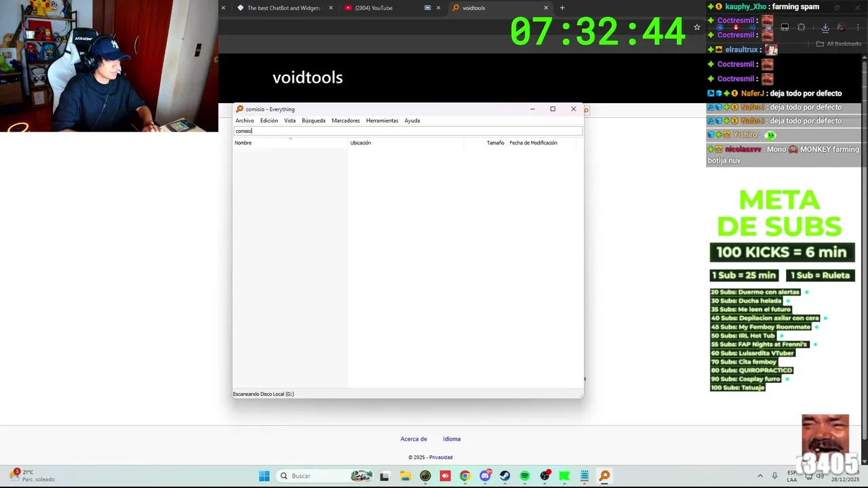Open the browser extensions puzzle icon
This screenshot has height=488, width=868.
point(801,28)
